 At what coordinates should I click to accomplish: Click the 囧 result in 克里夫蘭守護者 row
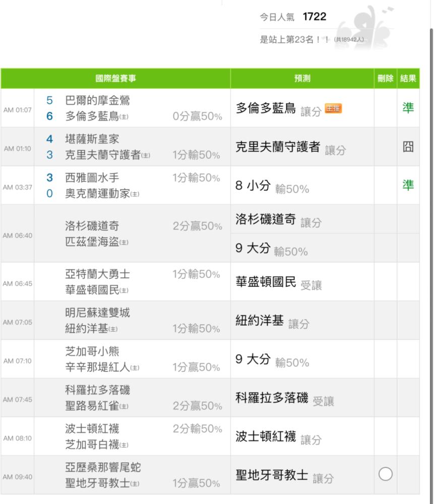tap(408, 147)
